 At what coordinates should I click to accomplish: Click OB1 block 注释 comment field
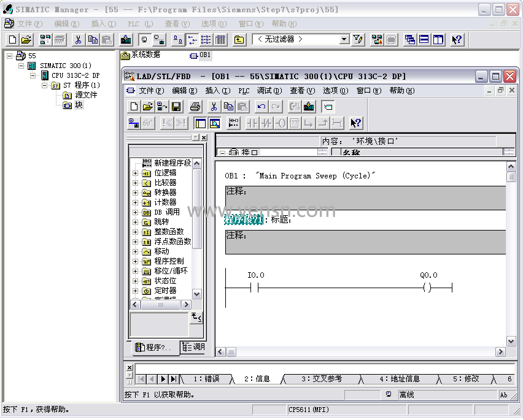[x=366, y=198]
